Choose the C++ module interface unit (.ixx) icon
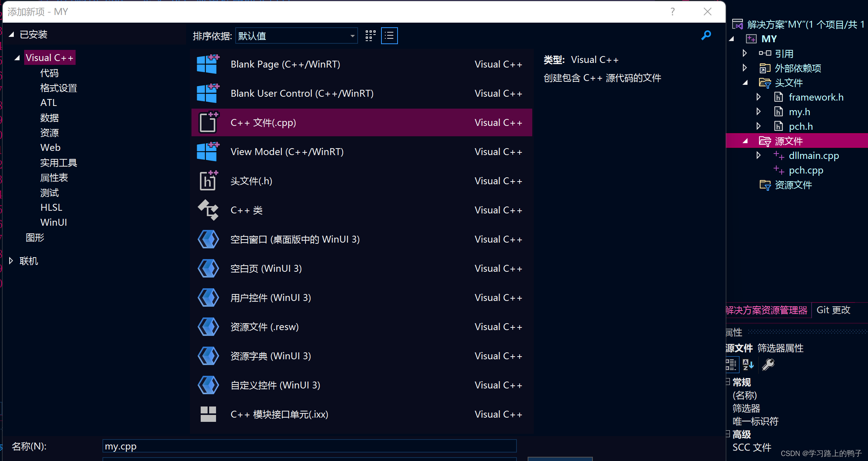The width and height of the screenshot is (868, 461). [208, 414]
